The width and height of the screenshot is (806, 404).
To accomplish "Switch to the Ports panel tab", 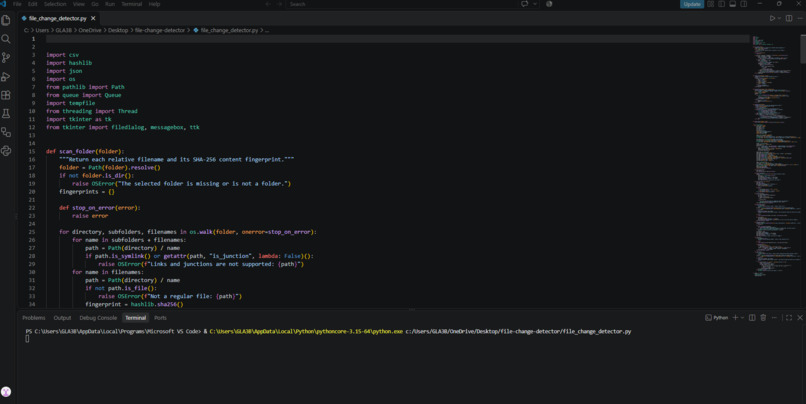I will [x=160, y=318].
